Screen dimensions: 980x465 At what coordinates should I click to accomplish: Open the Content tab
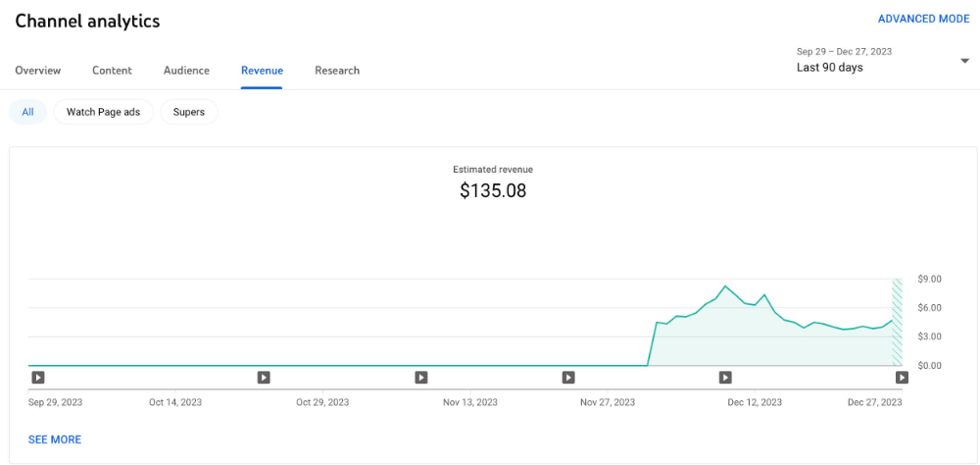pos(112,71)
